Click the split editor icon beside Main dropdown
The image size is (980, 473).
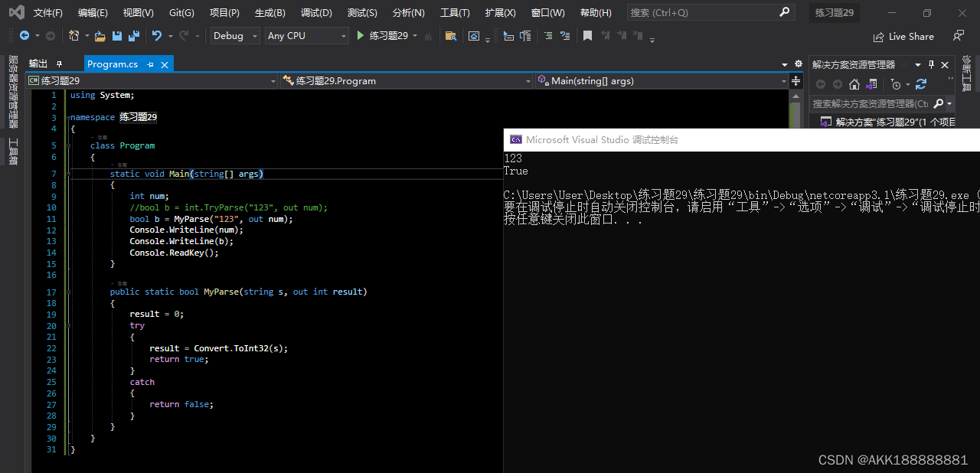coord(798,80)
